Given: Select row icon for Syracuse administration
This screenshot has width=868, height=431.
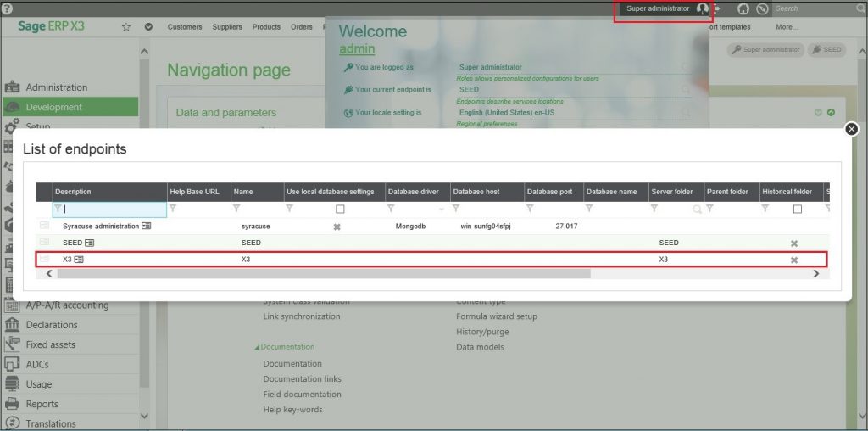Looking at the screenshot, I should [44, 226].
